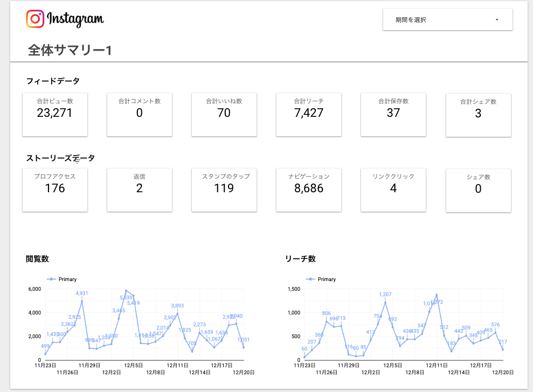The image size is (533, 392).
Task: Select the ナビゲーション scorecard showing 8,686
Action: point(309,190)
